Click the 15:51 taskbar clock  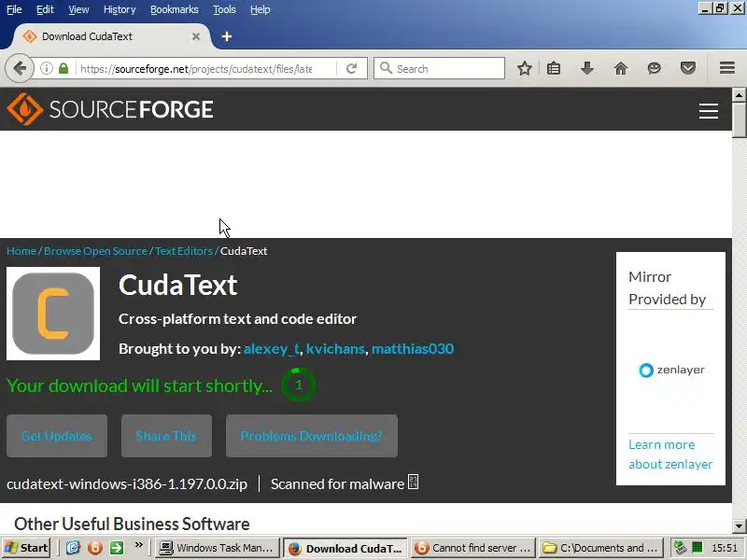(725, 548)
